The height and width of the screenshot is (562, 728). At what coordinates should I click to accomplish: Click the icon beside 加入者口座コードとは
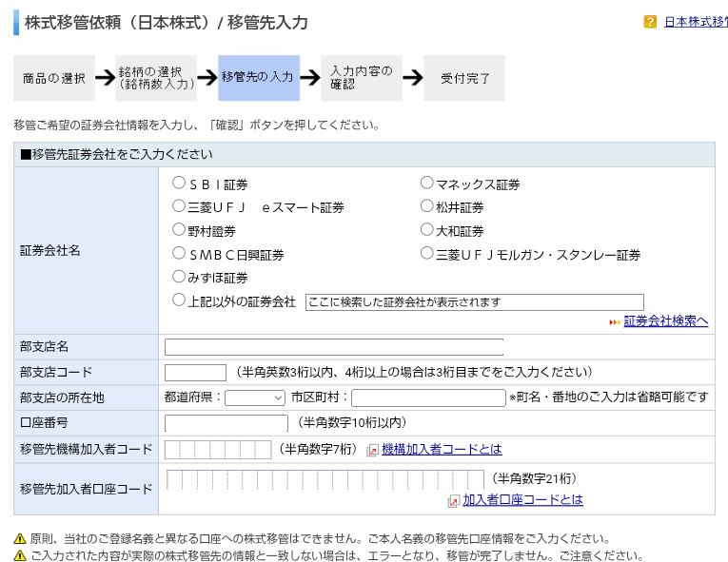pos(454,500)
